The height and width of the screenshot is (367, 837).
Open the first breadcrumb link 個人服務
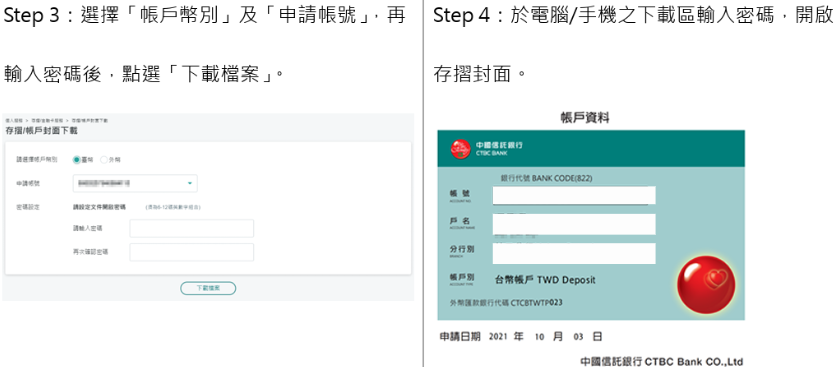13,121
